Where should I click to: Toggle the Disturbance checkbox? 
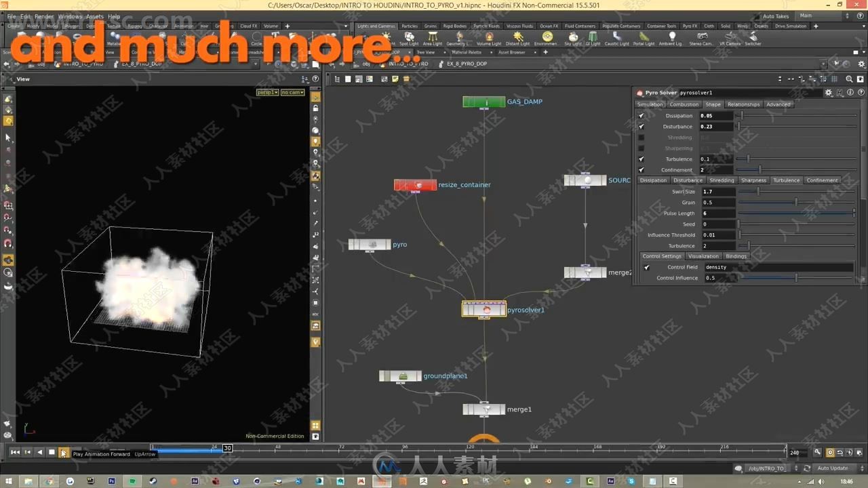(x=642, y=127)
